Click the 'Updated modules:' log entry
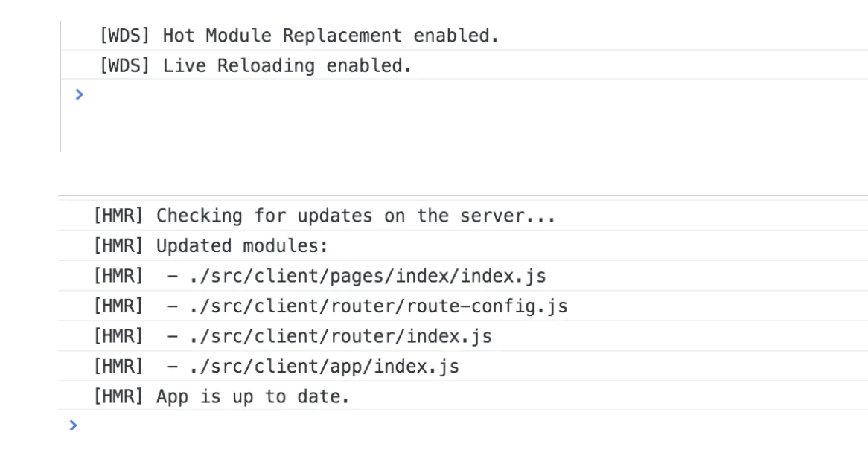868x467 pixels. click(242, 246)
